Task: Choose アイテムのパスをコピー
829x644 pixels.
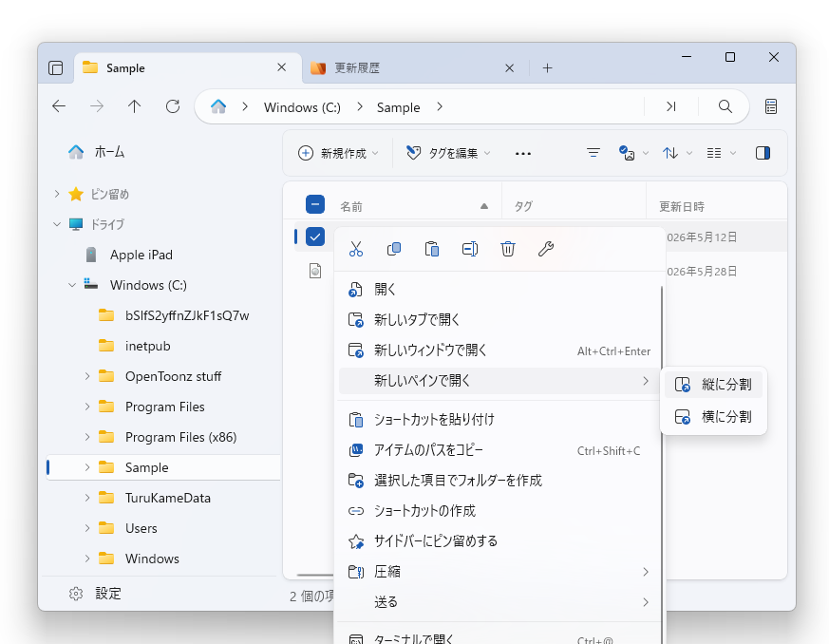Action: click(499, 450)
